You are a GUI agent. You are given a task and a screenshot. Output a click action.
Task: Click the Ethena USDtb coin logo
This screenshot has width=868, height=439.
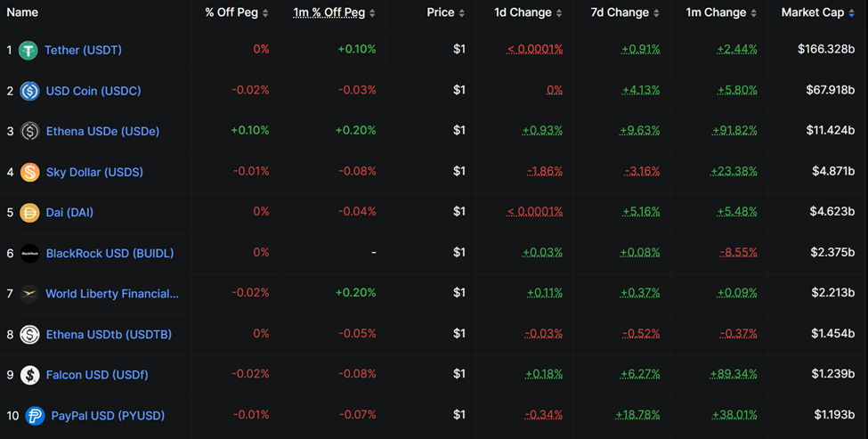(29, 335)
